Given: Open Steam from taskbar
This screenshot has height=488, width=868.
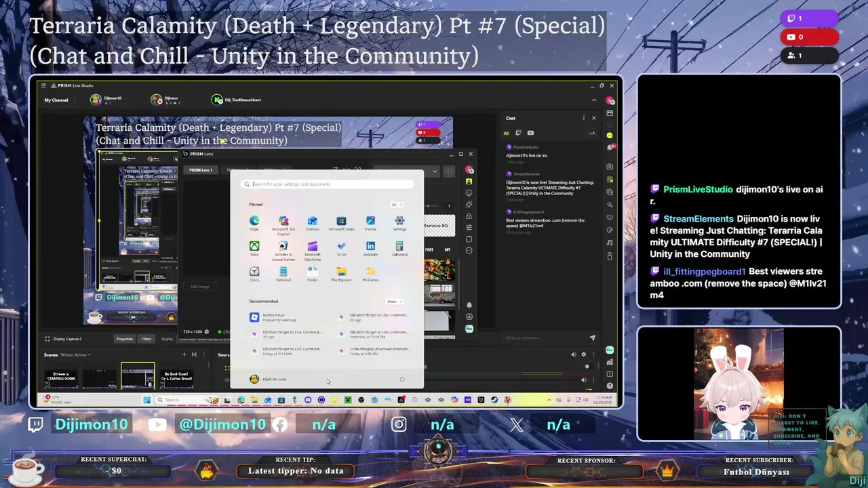Looking at the screenshot, I should point(494,400).
